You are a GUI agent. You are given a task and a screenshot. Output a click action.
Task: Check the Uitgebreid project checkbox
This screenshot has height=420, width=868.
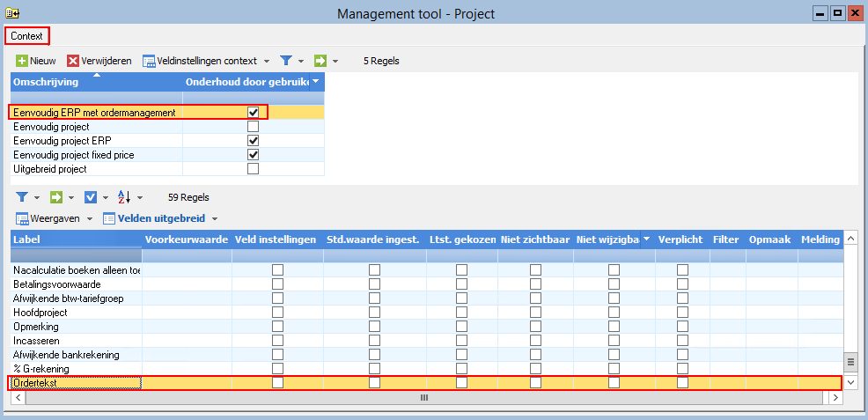pyautogui.click(x=254, y=169)
